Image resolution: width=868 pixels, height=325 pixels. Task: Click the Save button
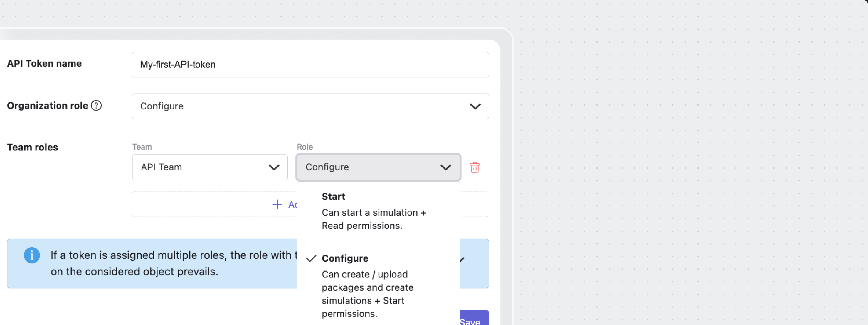click(474, 318)
